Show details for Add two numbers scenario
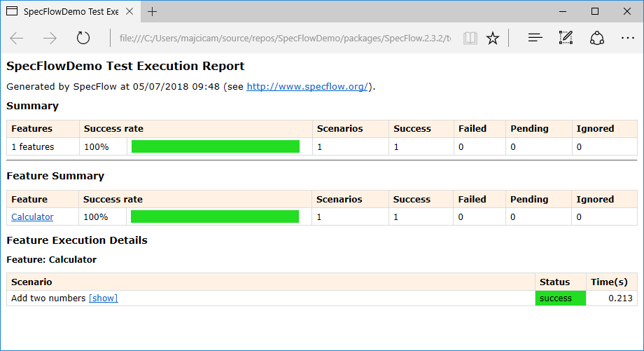The width and height of the screenshot is (644, 351). tap(103, 298)
